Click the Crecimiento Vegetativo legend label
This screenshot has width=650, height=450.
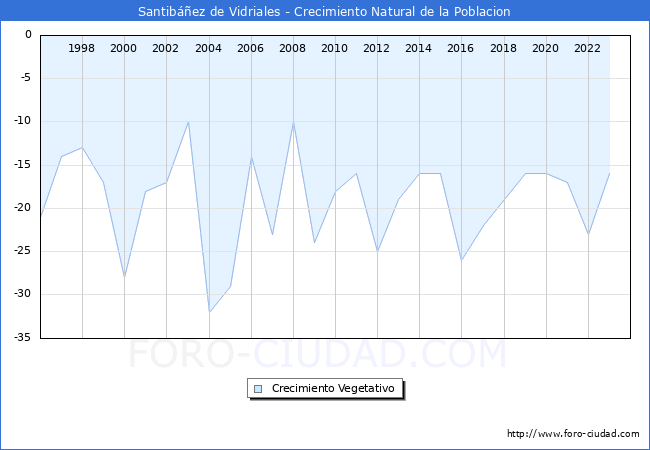tap(333, 388)
